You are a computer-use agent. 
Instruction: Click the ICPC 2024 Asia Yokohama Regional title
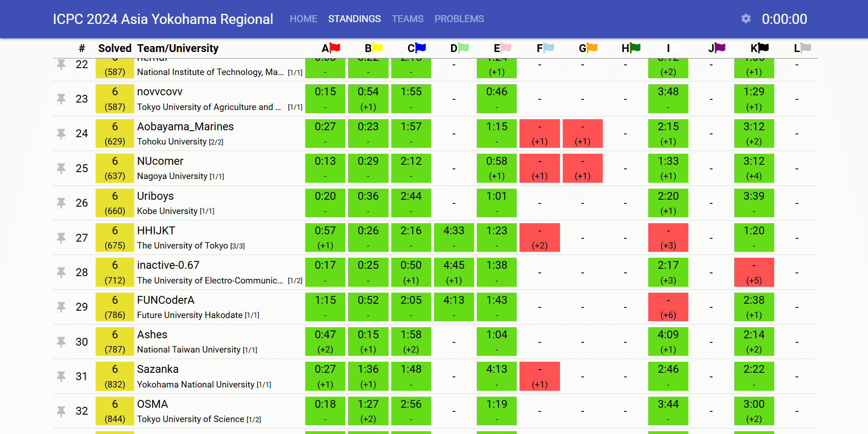(x=163, y=19)
